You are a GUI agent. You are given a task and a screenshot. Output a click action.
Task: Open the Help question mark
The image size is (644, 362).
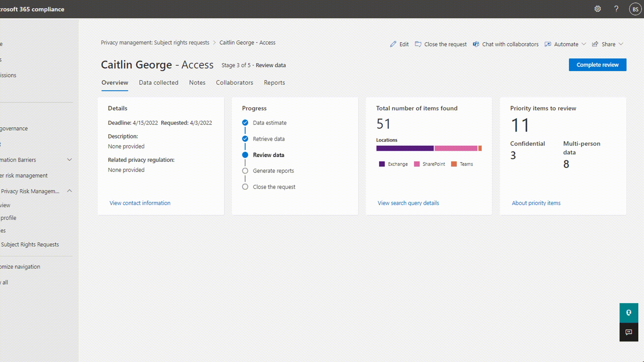(x=616, y=9)
